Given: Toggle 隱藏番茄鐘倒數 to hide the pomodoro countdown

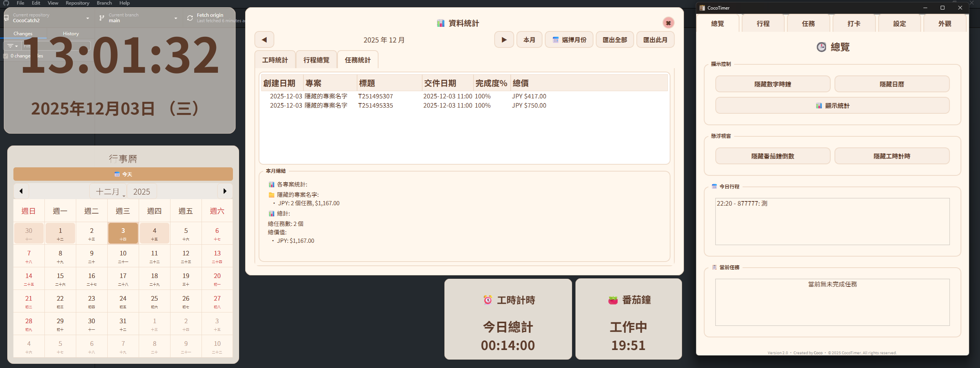Looking at the screenshot, I should coord(773,156).
